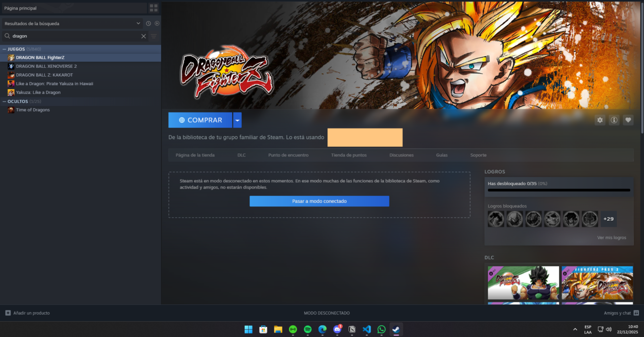The width and height of the screenshot is (644, 337).
Task: Click the plus icon beside Añadir un producto
Action: (x=8, y=313)
